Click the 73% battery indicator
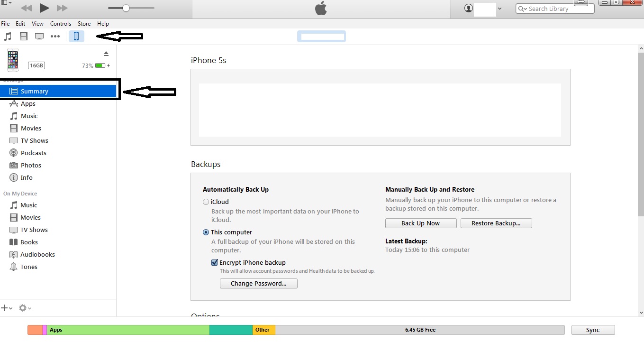644x343 pixels. click(96, 66)
